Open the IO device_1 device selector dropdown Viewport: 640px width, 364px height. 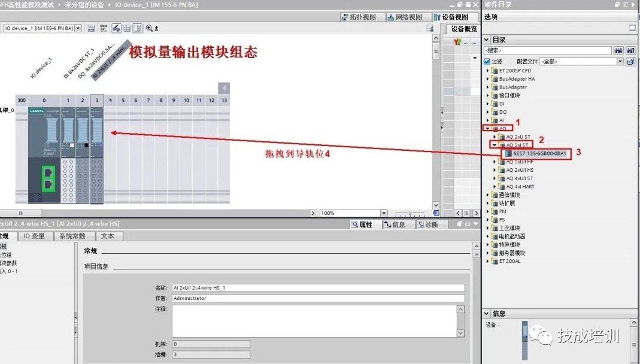click(78, 28)
